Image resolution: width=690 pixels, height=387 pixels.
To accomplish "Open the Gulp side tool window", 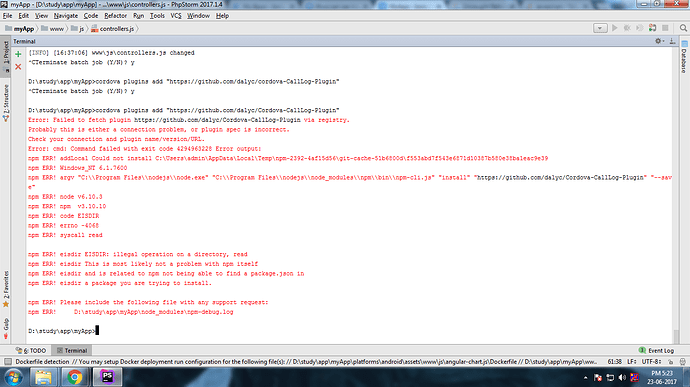I will click(x=6, y=328).
